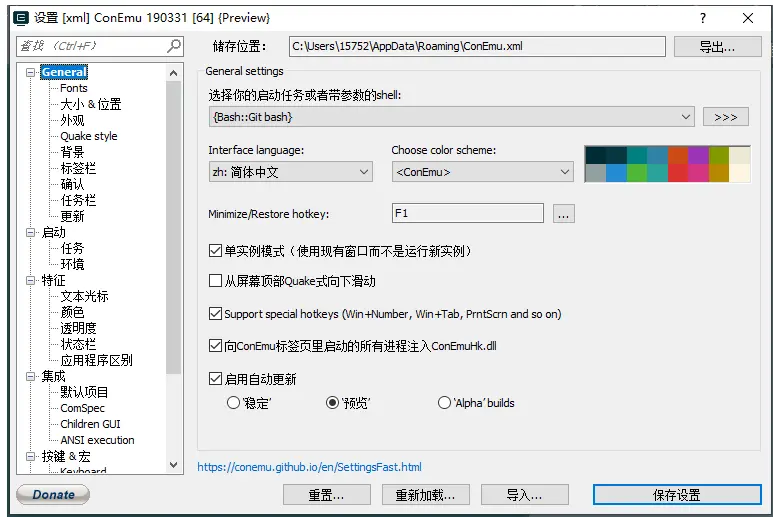Open the 标签栏 settings page
The width and height of the screenshot is (773, 517).
pyautogui.click(x=78, y=168)
